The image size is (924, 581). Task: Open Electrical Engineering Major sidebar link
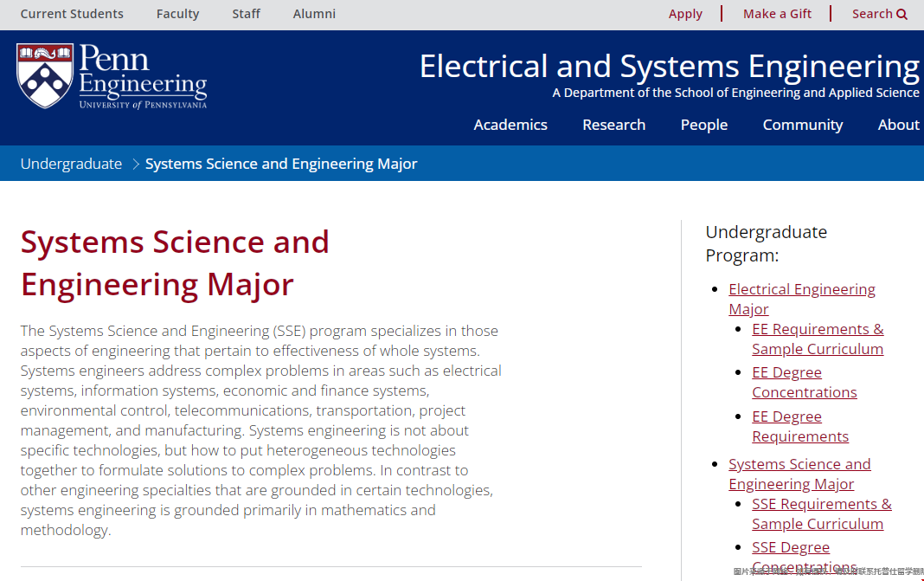(x=802, y=299)
